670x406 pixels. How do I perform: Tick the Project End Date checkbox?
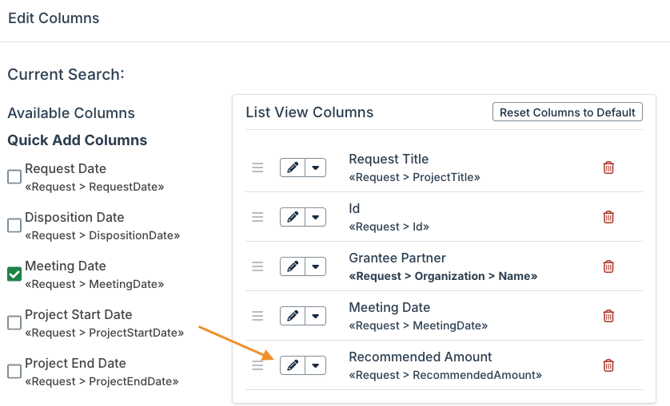click(x=14, y=371)
